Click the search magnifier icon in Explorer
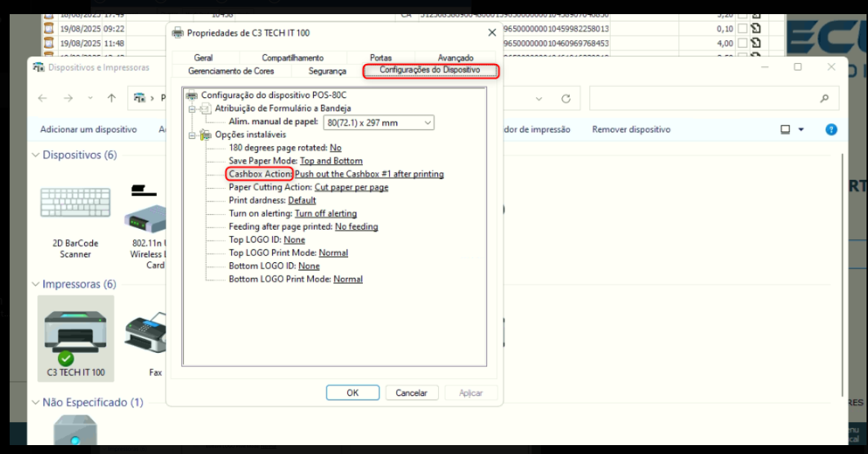 (824, 98)
